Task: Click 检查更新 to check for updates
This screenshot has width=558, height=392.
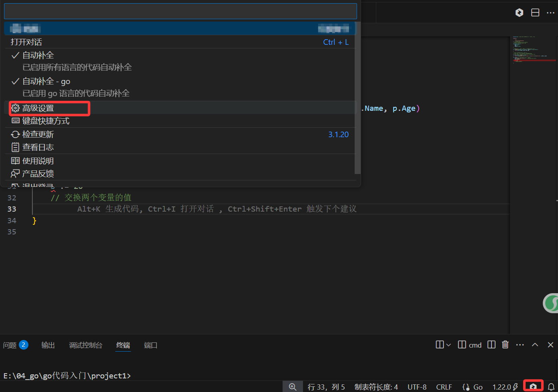Action: click(x=38, y=134)
